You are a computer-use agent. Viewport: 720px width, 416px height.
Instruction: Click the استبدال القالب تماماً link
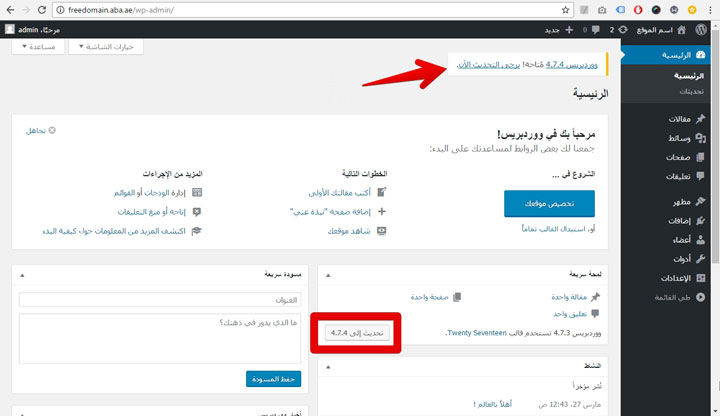(553, 228)
